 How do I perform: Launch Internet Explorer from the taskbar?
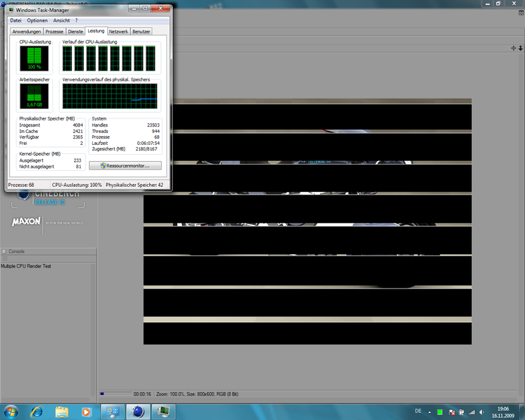(37, 410)
